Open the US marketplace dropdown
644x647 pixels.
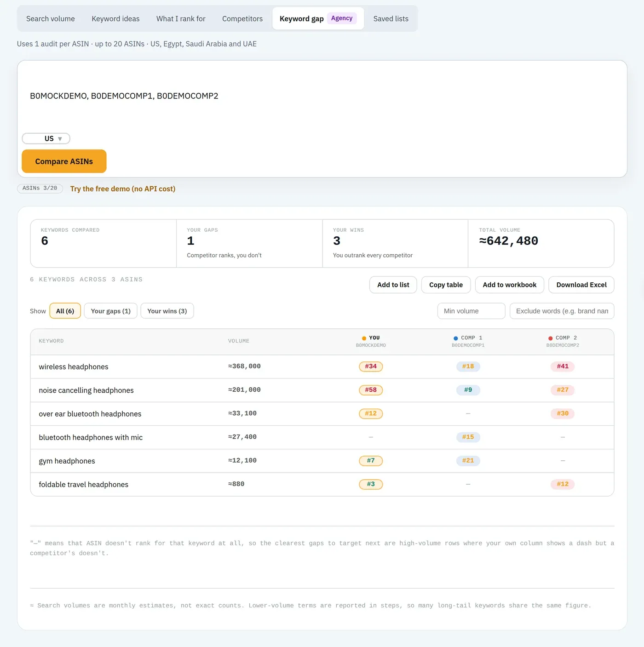(46, 138)
